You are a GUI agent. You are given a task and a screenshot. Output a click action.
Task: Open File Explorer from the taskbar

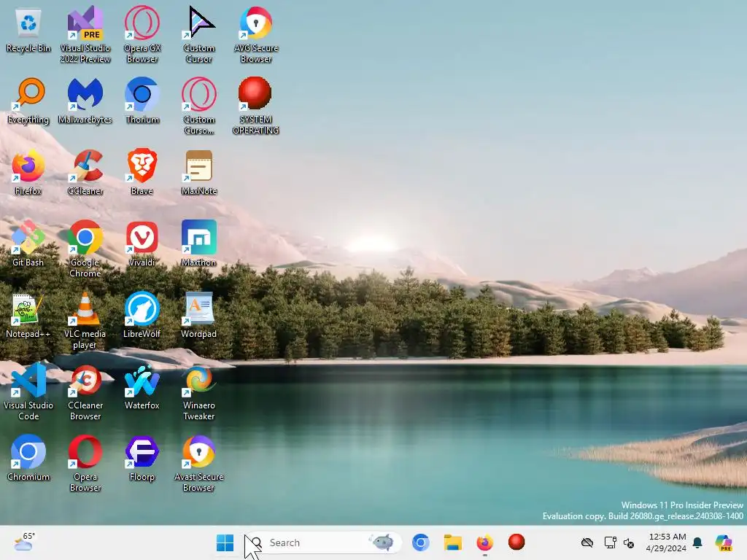452,542
